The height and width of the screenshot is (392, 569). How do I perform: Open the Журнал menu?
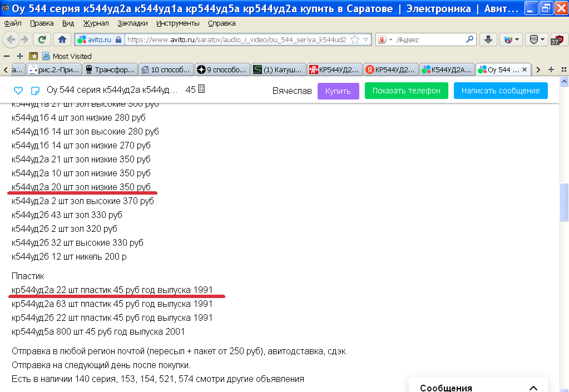(x=96, y=23)
